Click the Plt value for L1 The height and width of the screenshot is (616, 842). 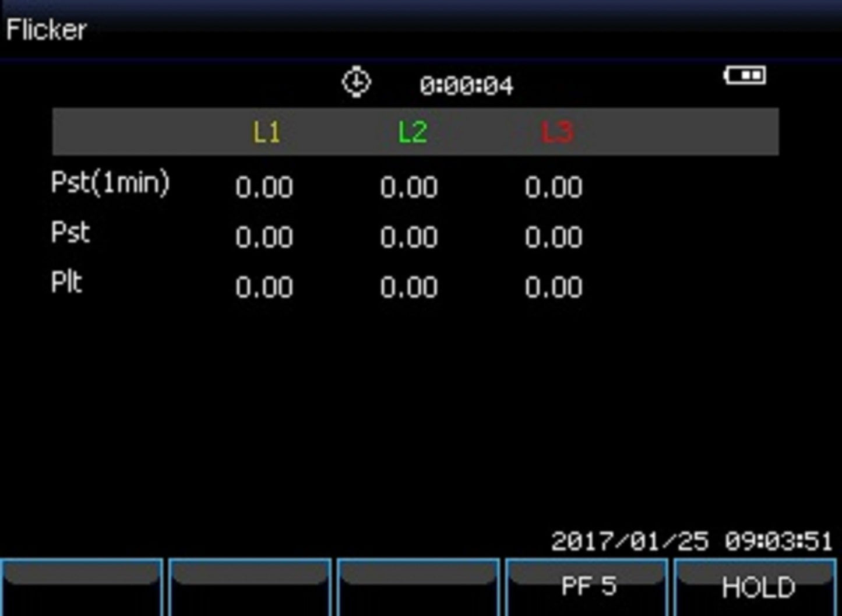tap(264, 288)
